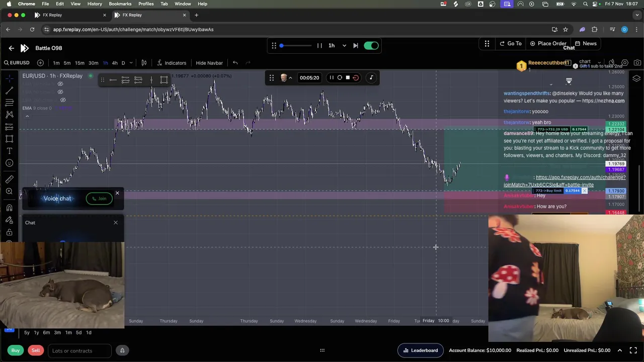Select the D daily timeframe
This screenshot has width=644, height=362.
click(123, 63)
